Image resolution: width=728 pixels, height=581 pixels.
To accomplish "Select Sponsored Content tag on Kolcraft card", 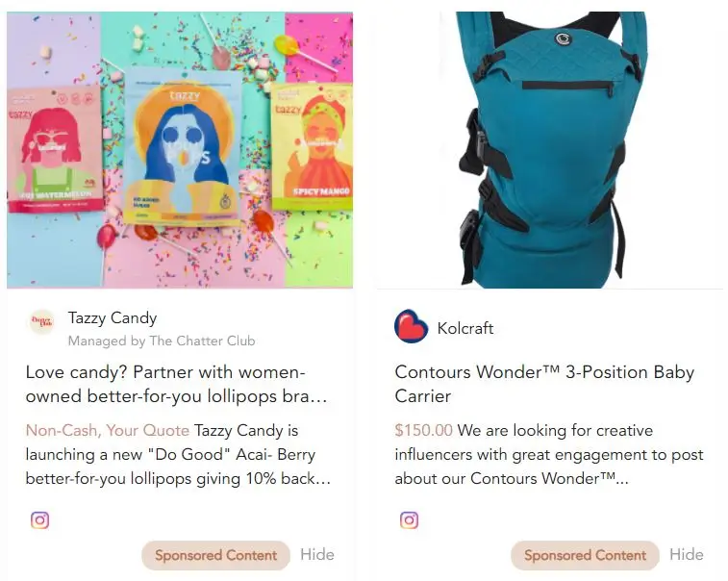I will point(585,555).
